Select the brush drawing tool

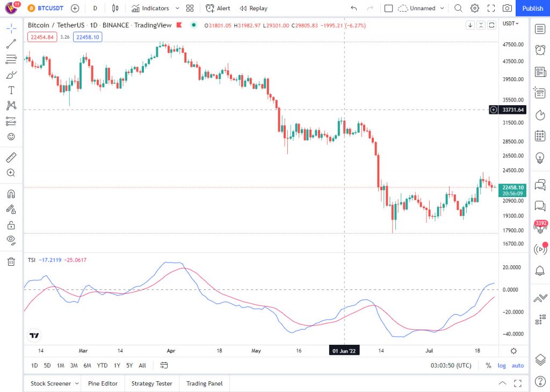tap(11, 75)
